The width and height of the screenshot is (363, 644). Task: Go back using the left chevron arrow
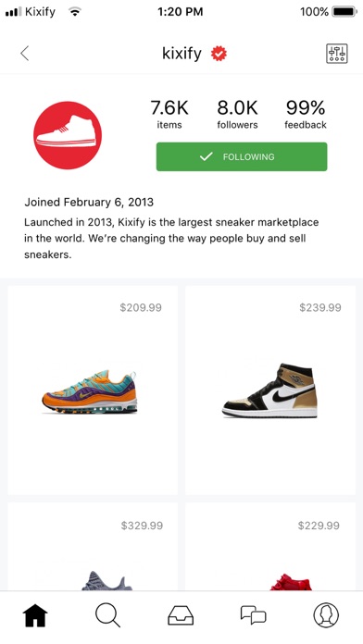(x=25, y=54)
